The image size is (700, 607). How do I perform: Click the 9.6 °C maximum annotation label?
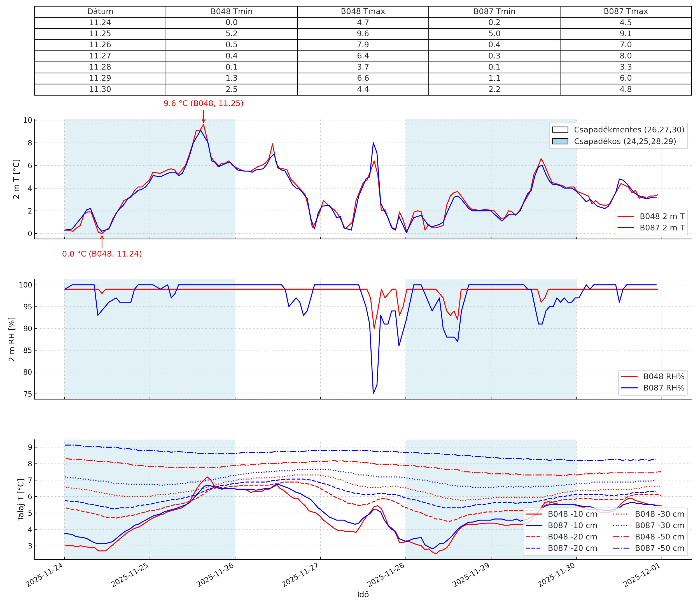point(203,104)
